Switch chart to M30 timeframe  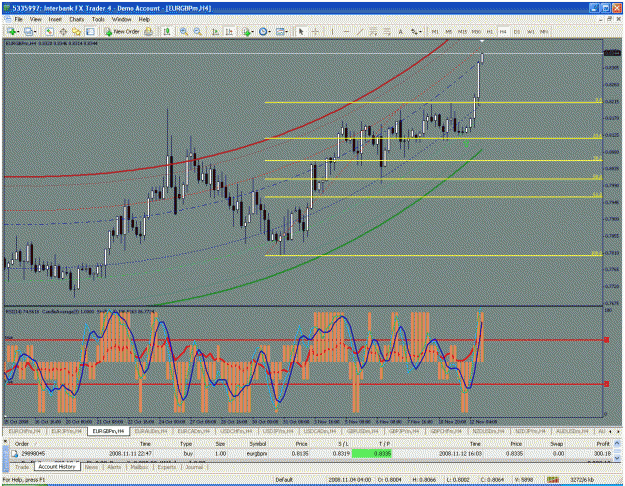(476, 31)
